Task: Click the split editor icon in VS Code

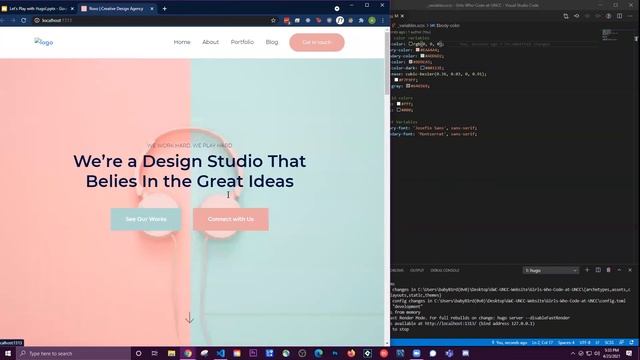Action: coord(619,16)
